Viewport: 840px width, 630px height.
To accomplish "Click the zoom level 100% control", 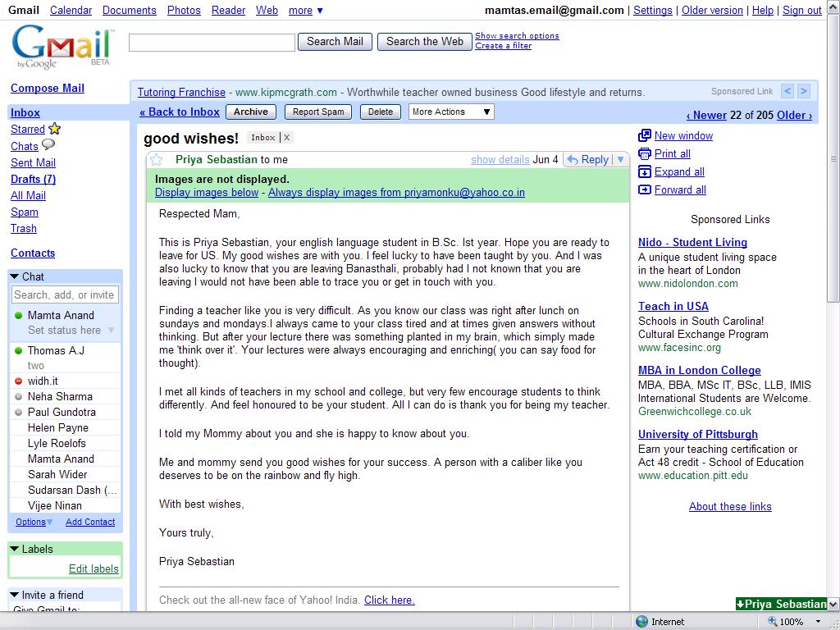I will pyautogui.click(x=793, y=622).
